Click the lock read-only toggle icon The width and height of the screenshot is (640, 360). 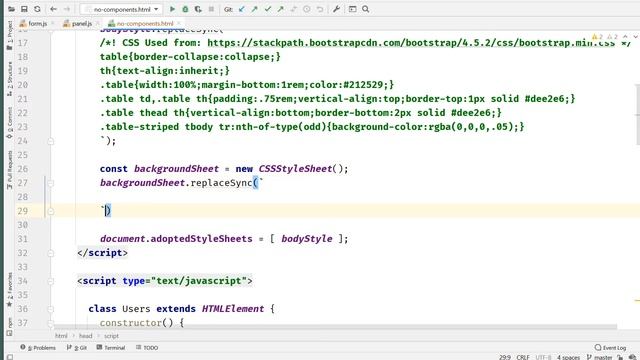620,357
